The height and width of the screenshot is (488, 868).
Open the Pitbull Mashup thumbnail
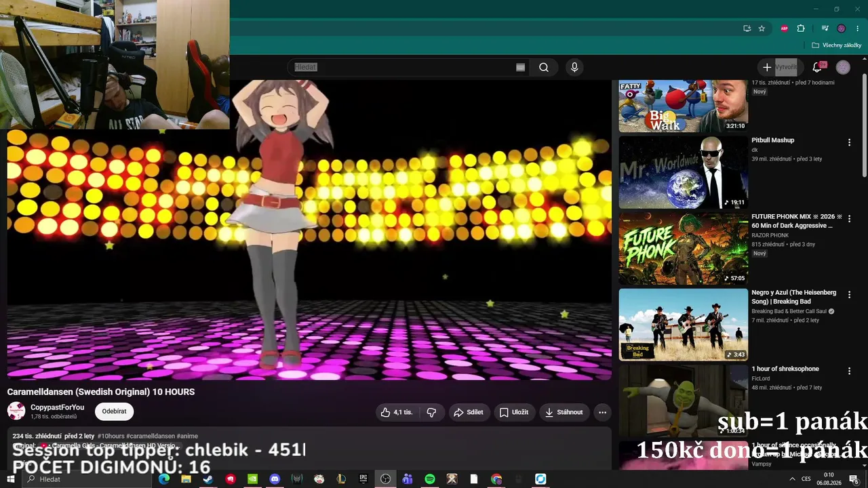point(683,172)
